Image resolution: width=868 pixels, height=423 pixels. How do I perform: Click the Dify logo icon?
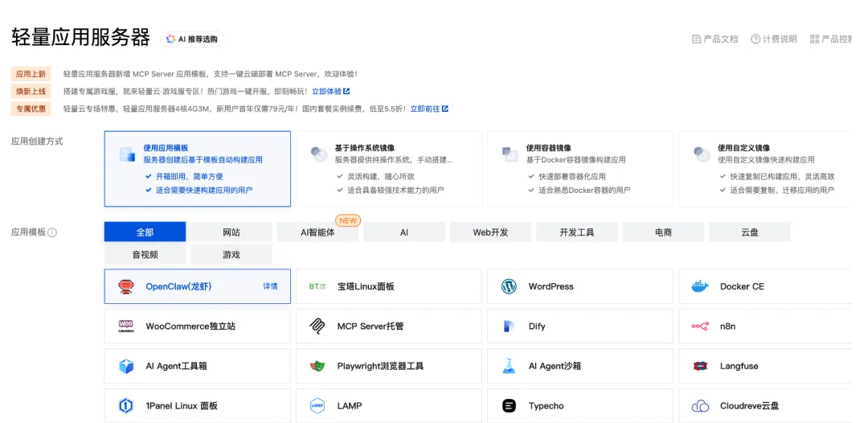coord(509,326)
